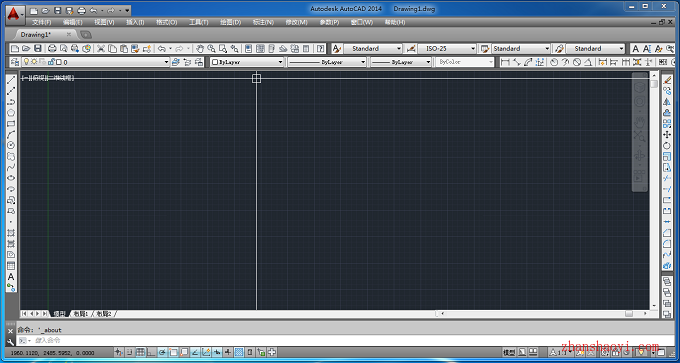Viewport: 680px width, 363px height.
Task: Select the Erase tool in Modify toolbar
Action: (x=667, y=80)
